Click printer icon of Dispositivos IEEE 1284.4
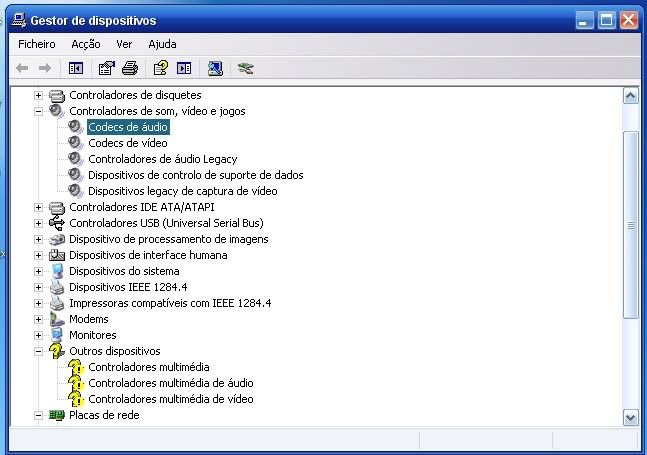The image size is (647, 455). pos(57,287)
